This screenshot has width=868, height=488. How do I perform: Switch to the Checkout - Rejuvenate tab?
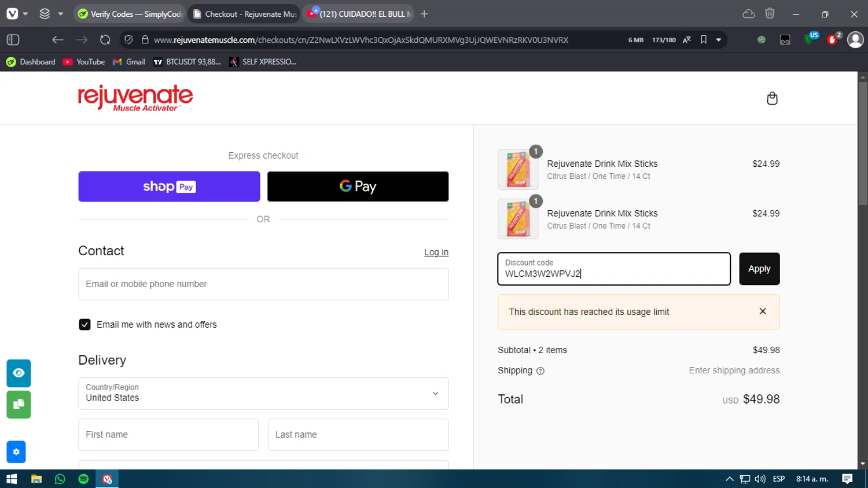click(244, 14)
